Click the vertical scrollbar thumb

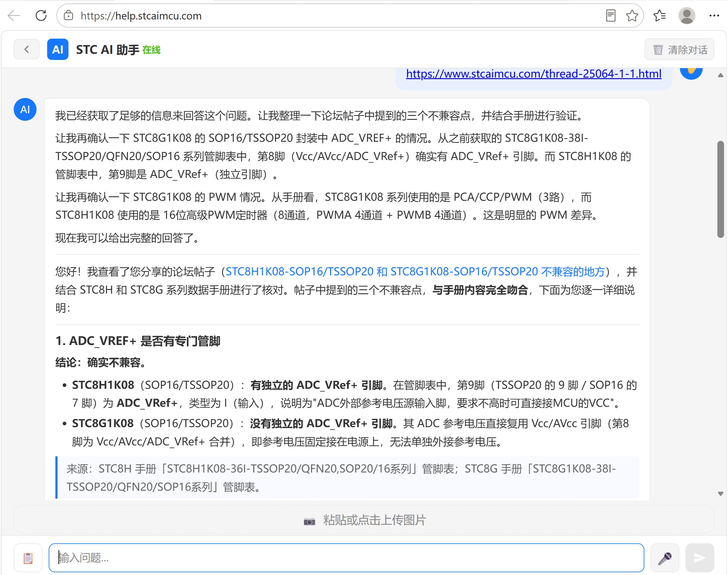click(721, 189)
